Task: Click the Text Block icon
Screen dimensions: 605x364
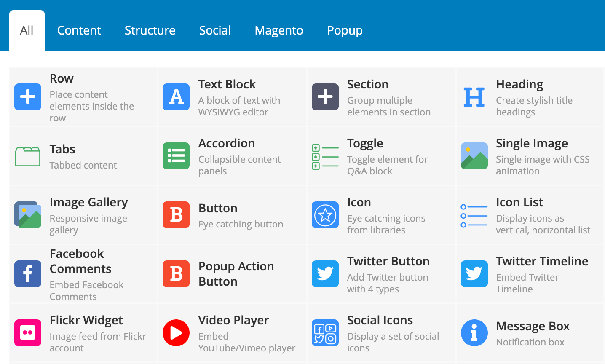Action: tap(176, 97)
